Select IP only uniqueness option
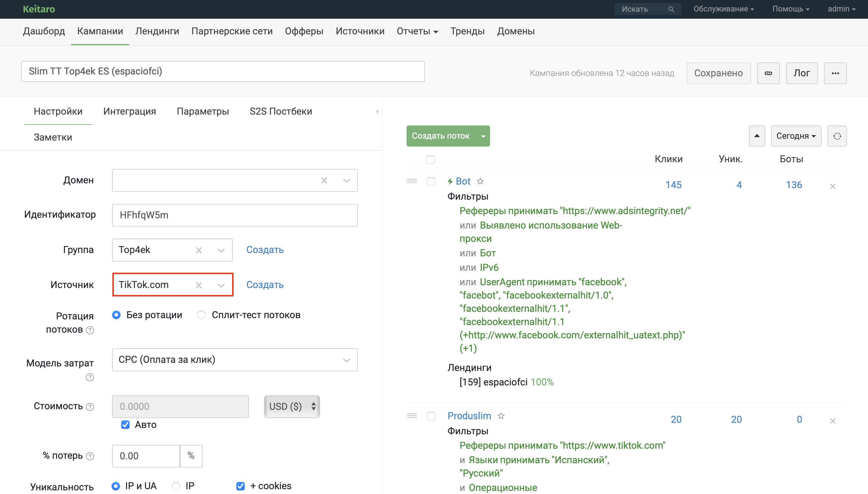This screenshot has width=868, height=494. 176,486
